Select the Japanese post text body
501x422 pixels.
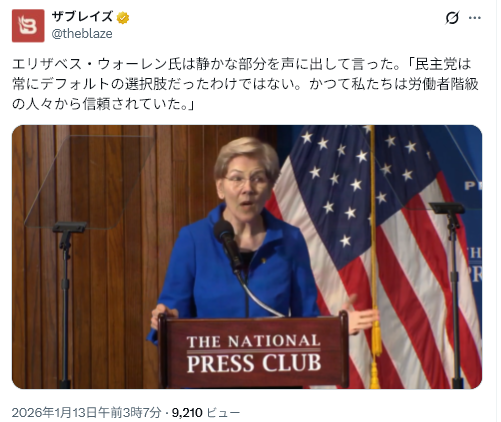pyautogui.click(x=245, y=84)
